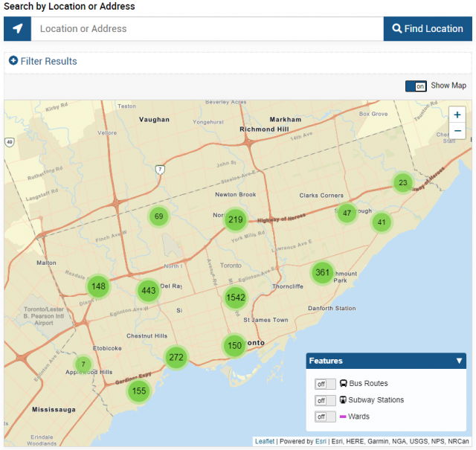The height and width of the screenshot is (450, 476).
Task: Enable the Bus Routes toggle
Action: [x=325, y=384]
